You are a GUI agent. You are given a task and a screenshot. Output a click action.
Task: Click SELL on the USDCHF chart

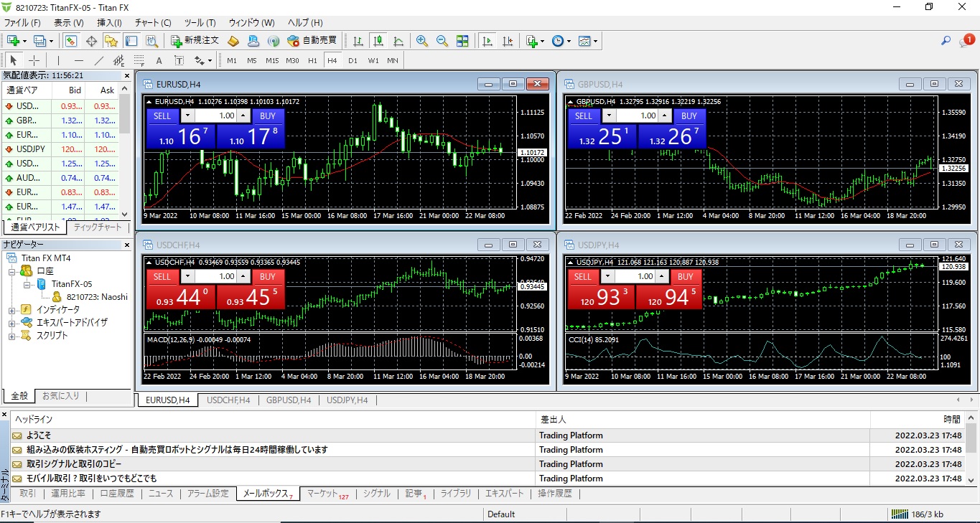[x=162, y=276]
